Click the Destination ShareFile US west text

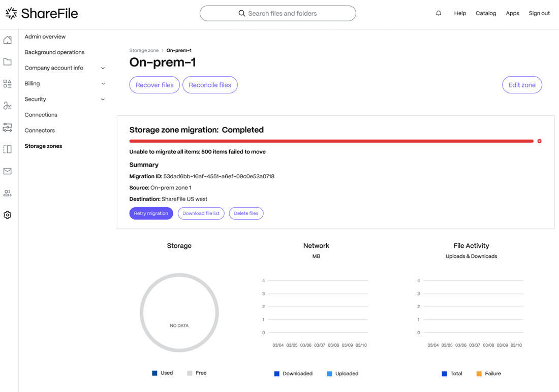tap(168, 199)
